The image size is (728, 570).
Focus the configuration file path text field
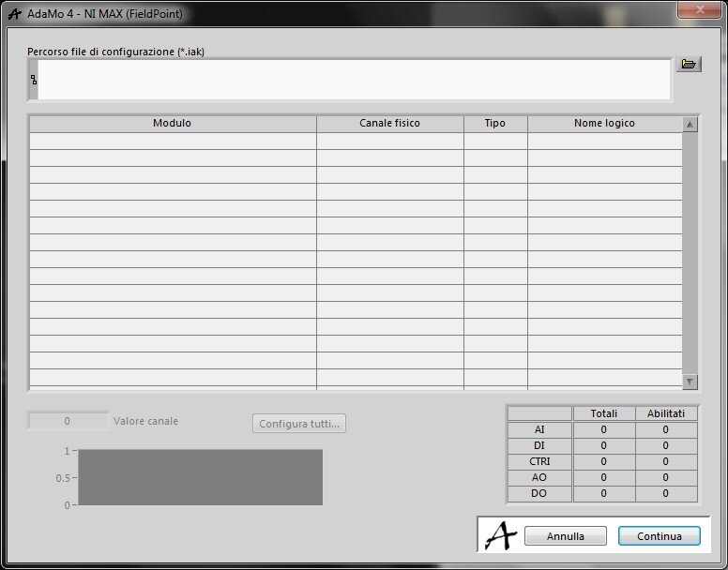coord(354,80)
